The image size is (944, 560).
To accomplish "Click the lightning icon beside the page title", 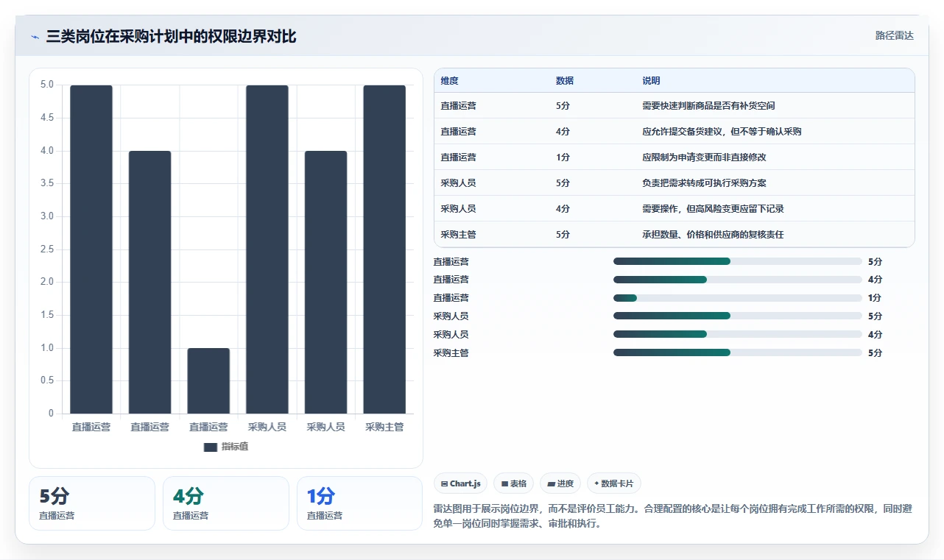I will tap(35, 36).
